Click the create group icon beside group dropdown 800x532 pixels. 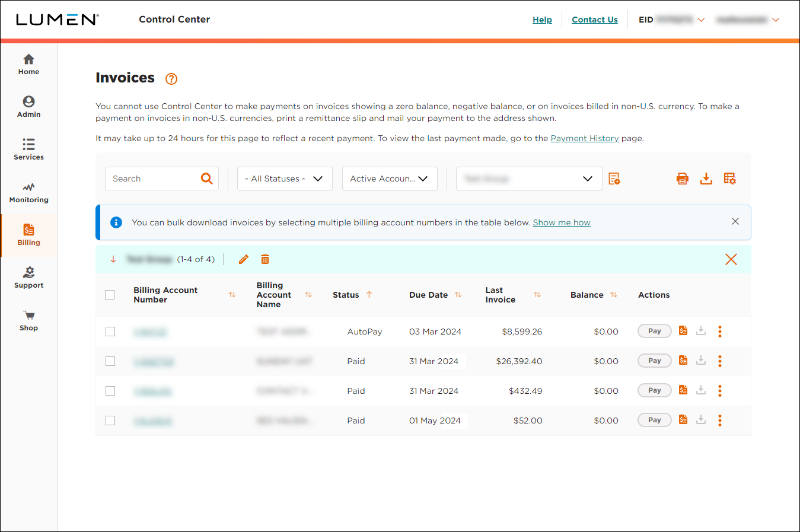[x=614, y=179]
